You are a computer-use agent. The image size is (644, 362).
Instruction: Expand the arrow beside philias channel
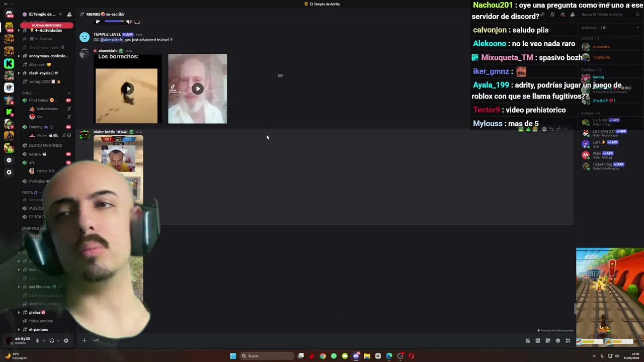[x=19, y=312]
